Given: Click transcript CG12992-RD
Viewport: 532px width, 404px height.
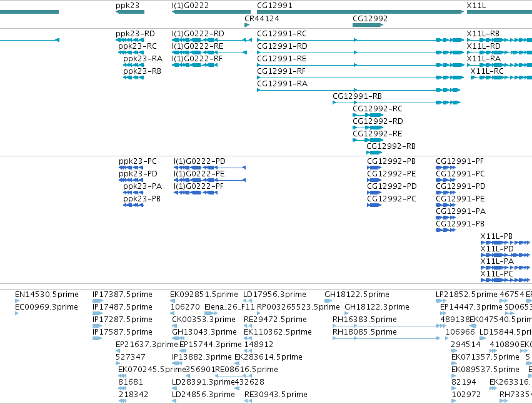Looking at the screenshot, I should [x=378, y=121].
